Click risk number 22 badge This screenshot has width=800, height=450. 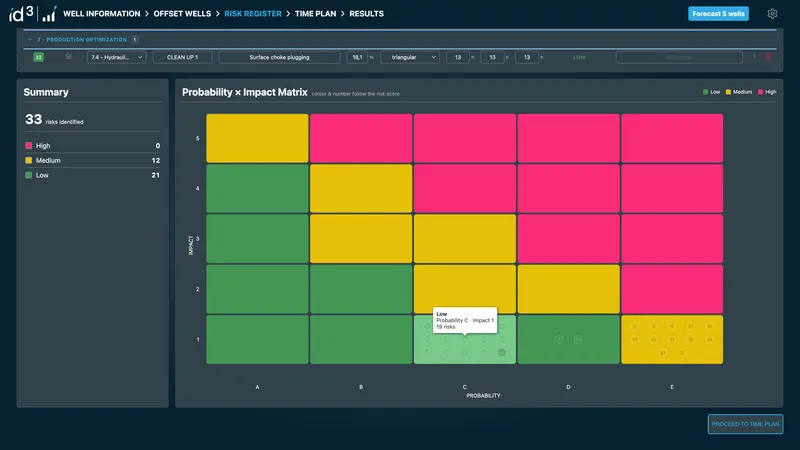38,57
